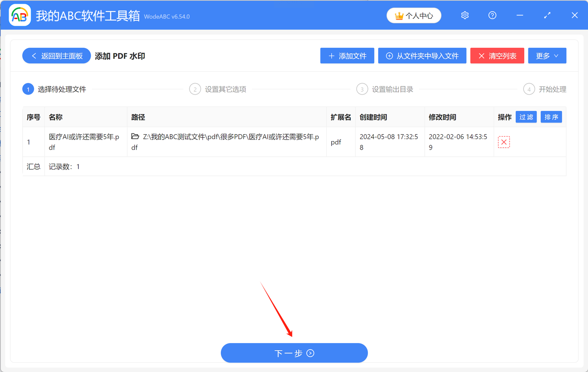Minimize the window
Image resolution: width=588 pixels, height=372 pixels.
(520, 15)
